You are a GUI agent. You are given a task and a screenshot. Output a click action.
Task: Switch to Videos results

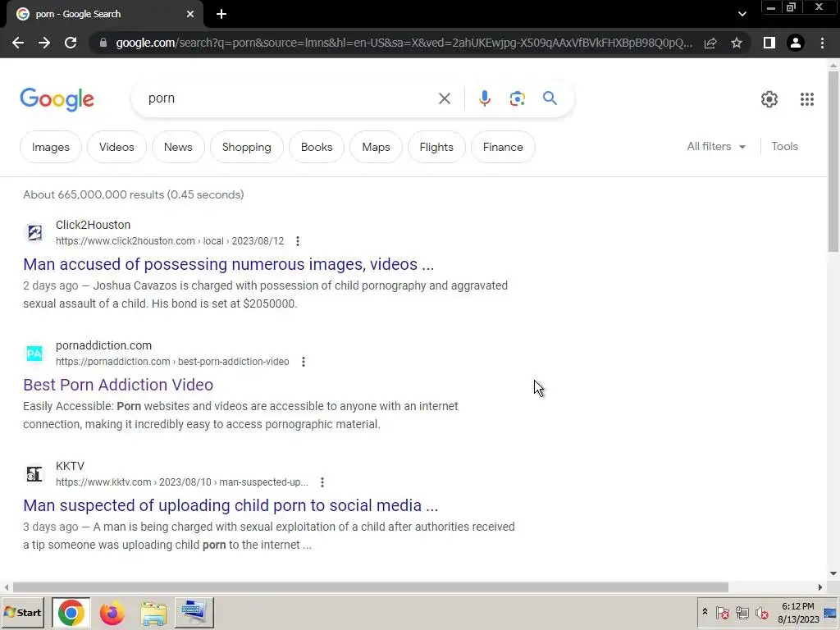116,147
